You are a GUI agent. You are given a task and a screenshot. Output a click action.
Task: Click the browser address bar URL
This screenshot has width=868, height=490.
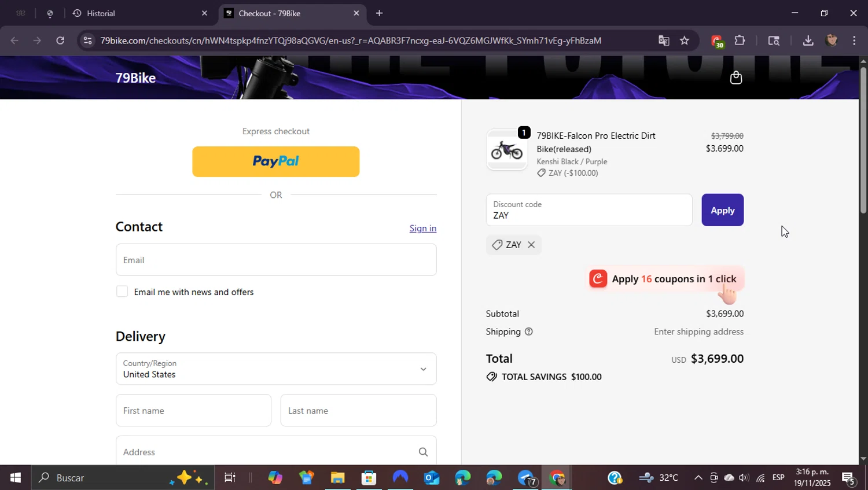pos(351,40)
